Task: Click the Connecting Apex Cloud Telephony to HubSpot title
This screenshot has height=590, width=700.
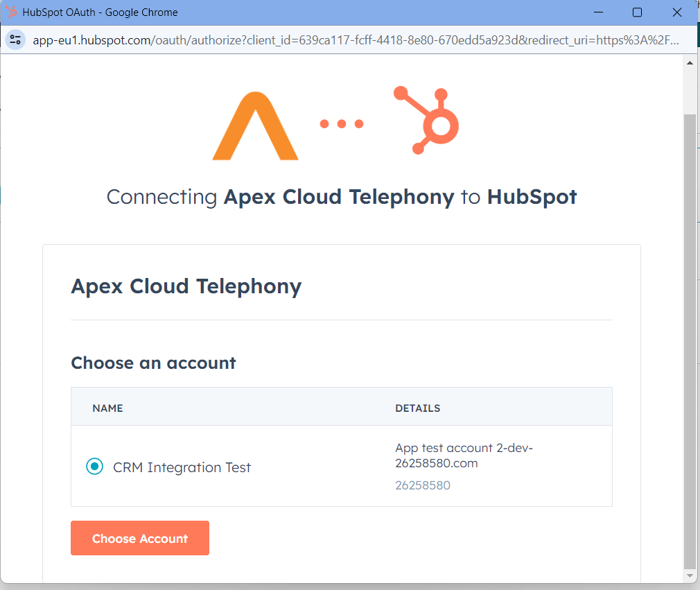Action: click(x=342, y=197)
